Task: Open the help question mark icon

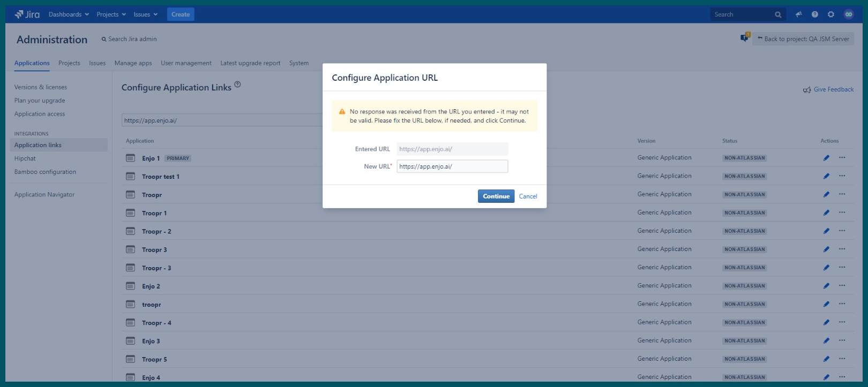Action: click(815, 14)
